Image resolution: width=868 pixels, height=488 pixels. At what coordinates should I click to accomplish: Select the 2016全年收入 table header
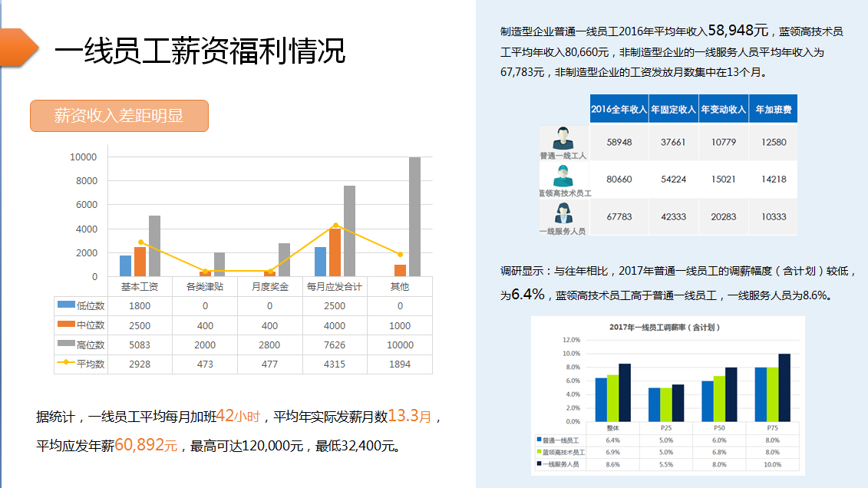[x=619, y=110]
